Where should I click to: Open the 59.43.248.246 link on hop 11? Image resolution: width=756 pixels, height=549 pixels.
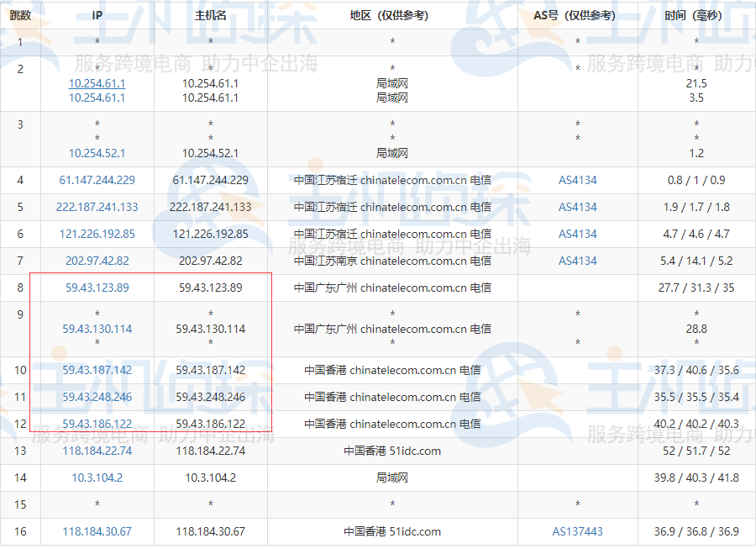[97, 396]
